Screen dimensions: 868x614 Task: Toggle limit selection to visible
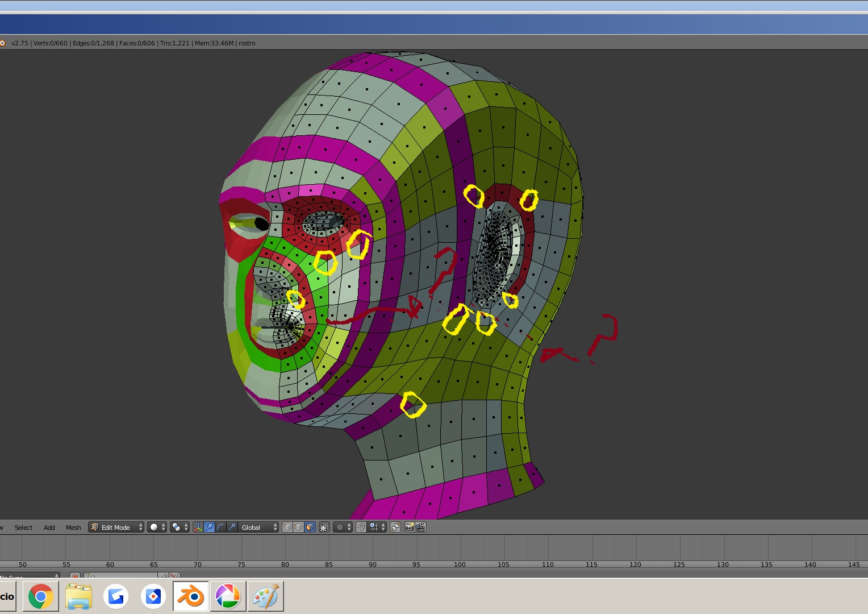[324, 527]
